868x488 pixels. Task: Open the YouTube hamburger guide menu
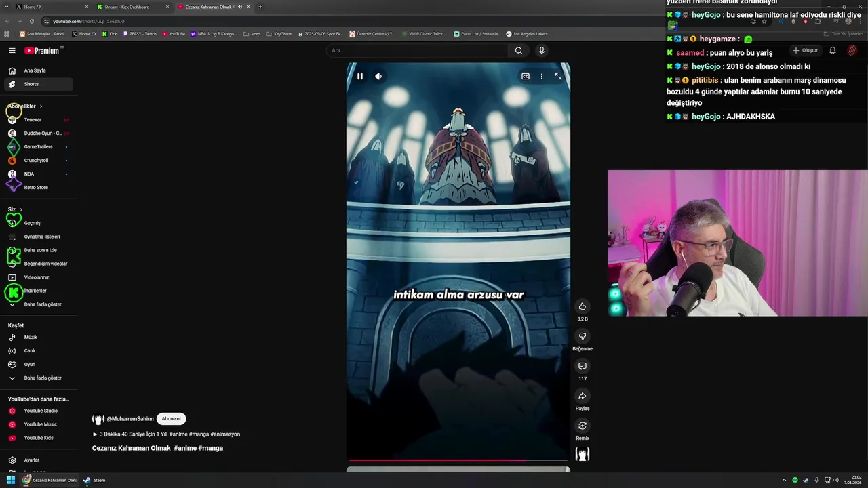[12, 50]
